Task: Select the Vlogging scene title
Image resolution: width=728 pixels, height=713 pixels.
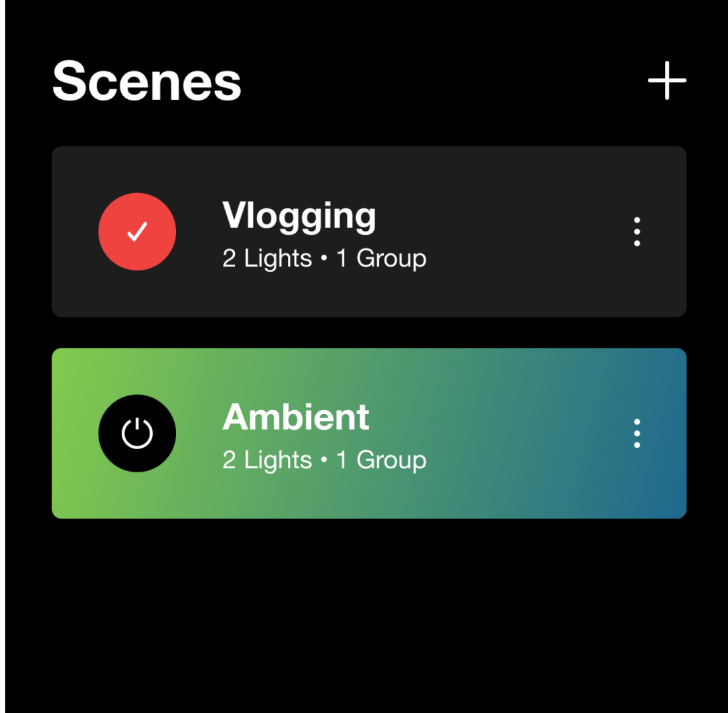Action: point(299,216)
